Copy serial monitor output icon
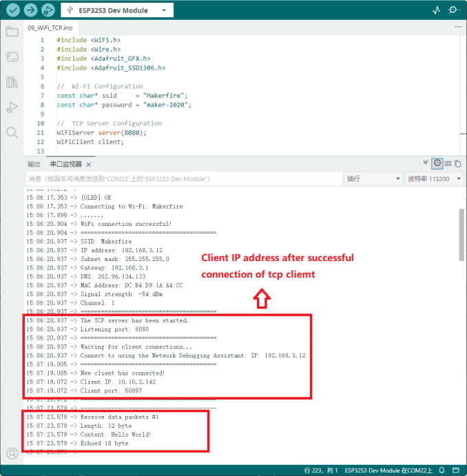 coord(457,164)
